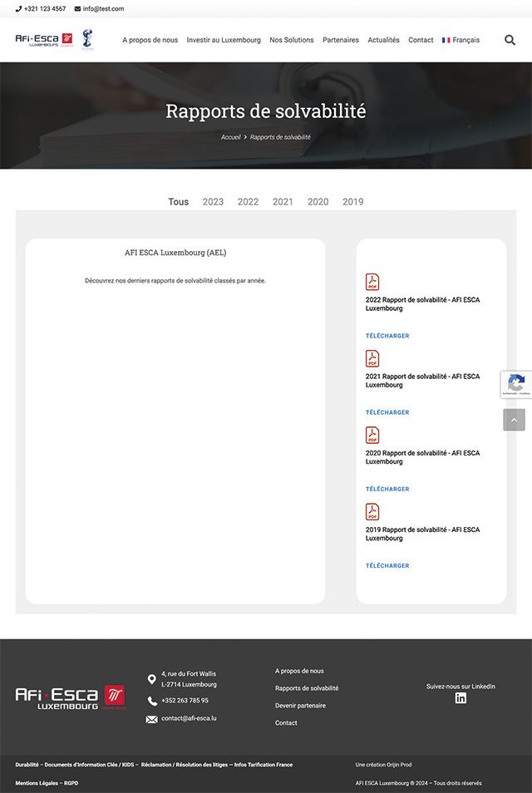Select the 2021 filter tab

pyautogui.click(x=283, y=202)
